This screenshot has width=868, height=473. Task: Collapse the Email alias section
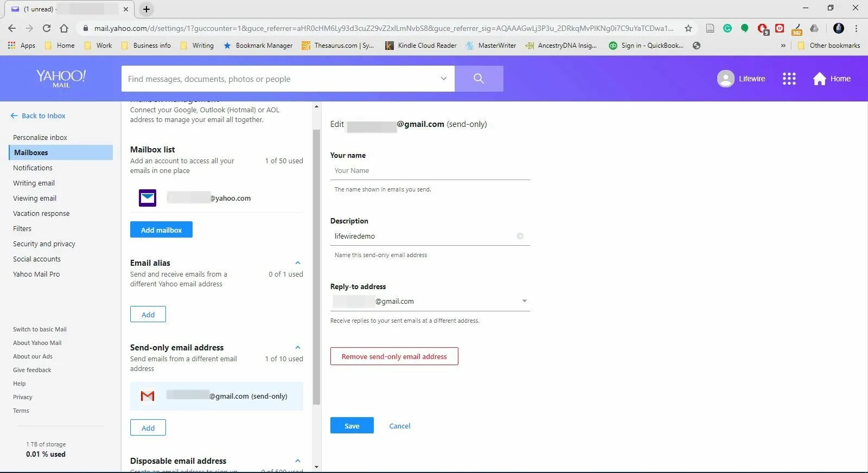pos(297,263)
